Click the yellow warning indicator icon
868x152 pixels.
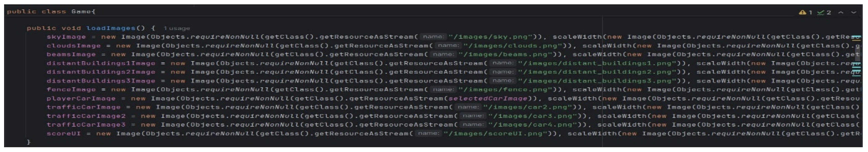pyautogui.click(x=803, y=13)
